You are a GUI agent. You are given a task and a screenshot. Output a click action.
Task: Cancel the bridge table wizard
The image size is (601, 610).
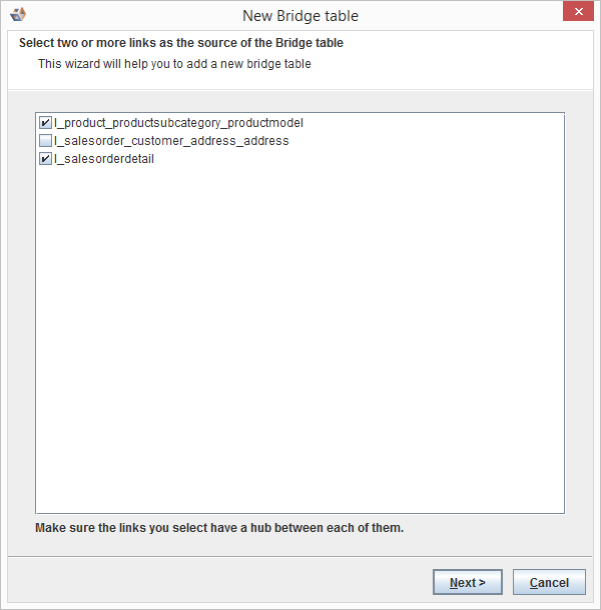coord(549,582)
